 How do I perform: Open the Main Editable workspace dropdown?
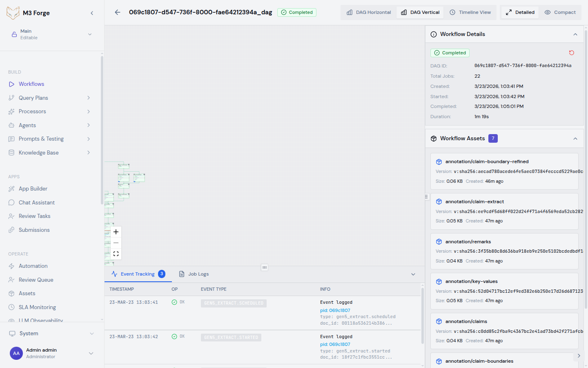click(x=89, y=34)
